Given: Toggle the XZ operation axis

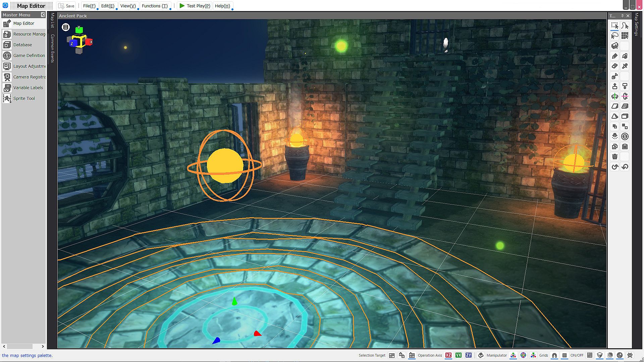Looking at the screenshot, I should (x=448, y=355).
